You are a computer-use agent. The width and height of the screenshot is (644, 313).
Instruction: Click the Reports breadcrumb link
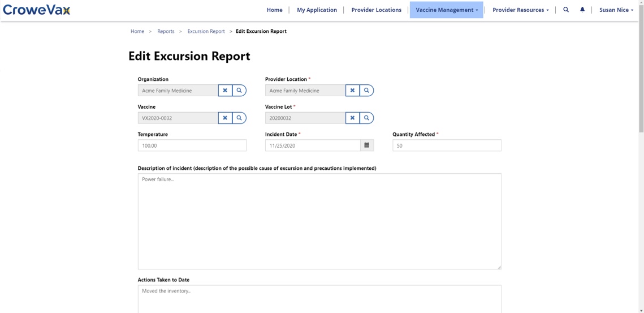(x=166, y=31)
